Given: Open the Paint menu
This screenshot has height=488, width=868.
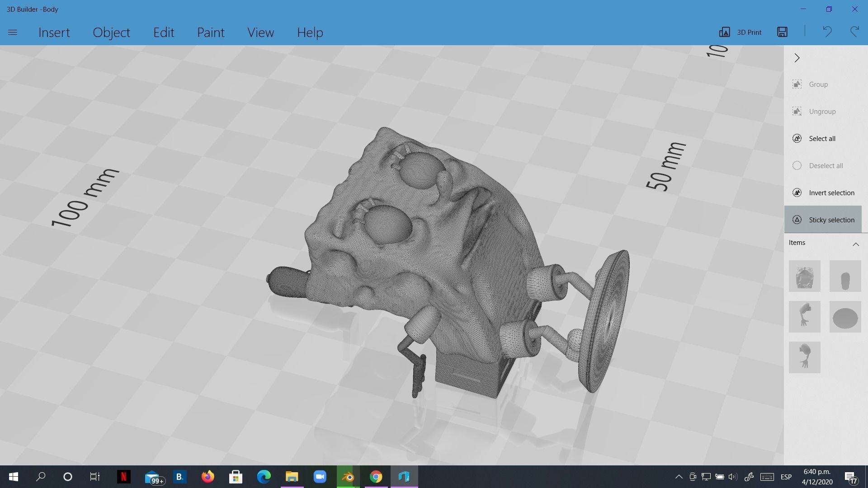Looking at the screenshot, I should tap(211, 33).
